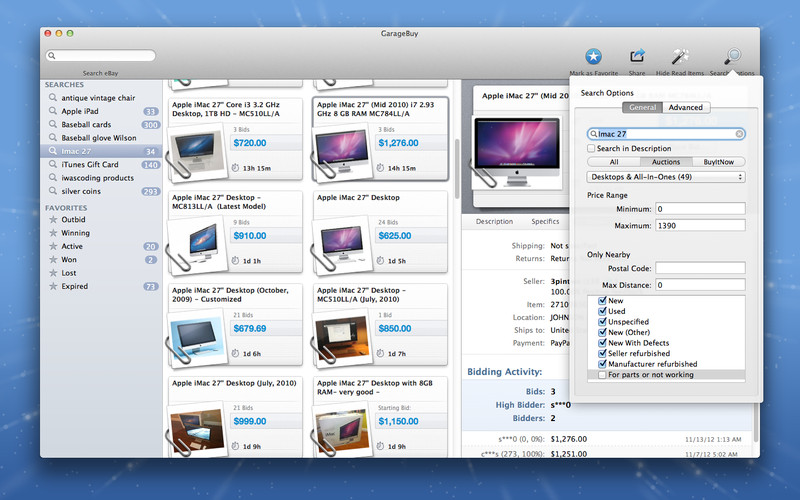This screenshot has height=500, width=800.
Task: Click magnifier icon beside silver coins
Action: [53, 191]
